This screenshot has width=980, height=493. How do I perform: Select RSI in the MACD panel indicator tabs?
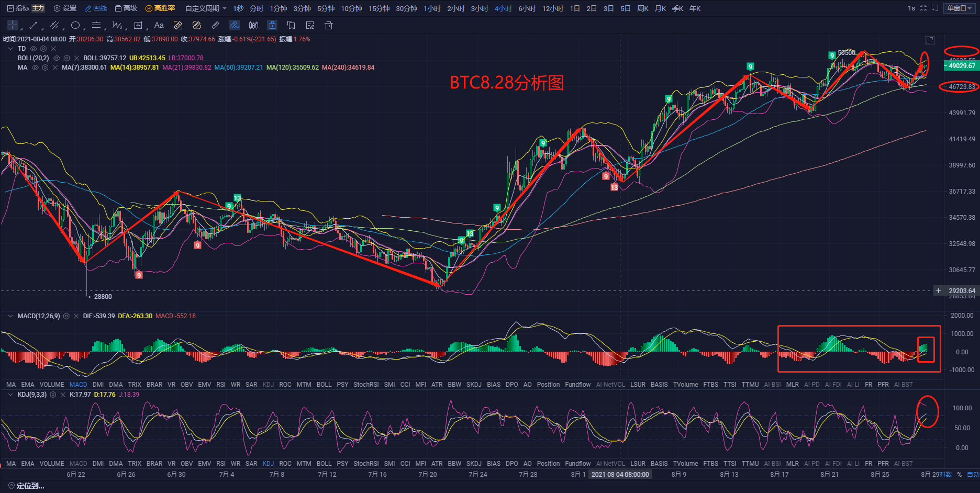coord(221,385)
